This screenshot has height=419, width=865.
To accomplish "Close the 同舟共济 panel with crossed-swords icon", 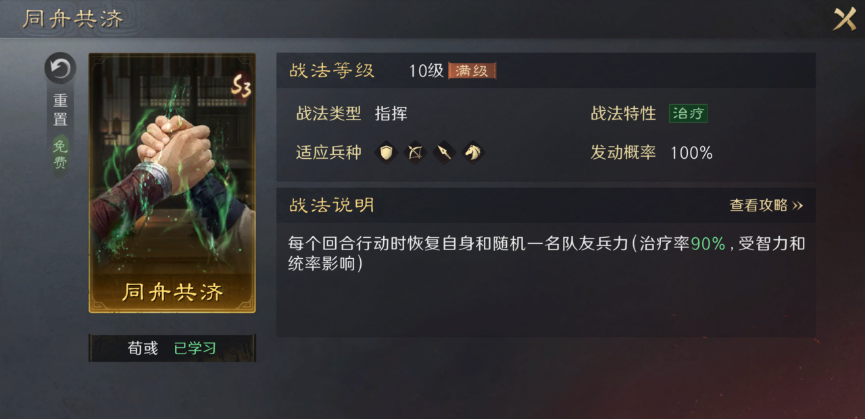I will [844, 19].
